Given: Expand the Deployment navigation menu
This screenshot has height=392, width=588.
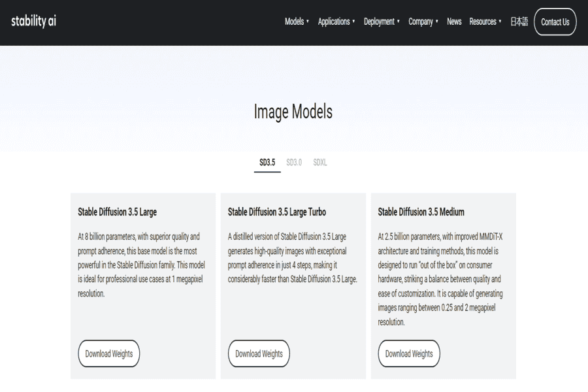Looking at the screenshot, I should pyautogui.click(x=380, y=22).
